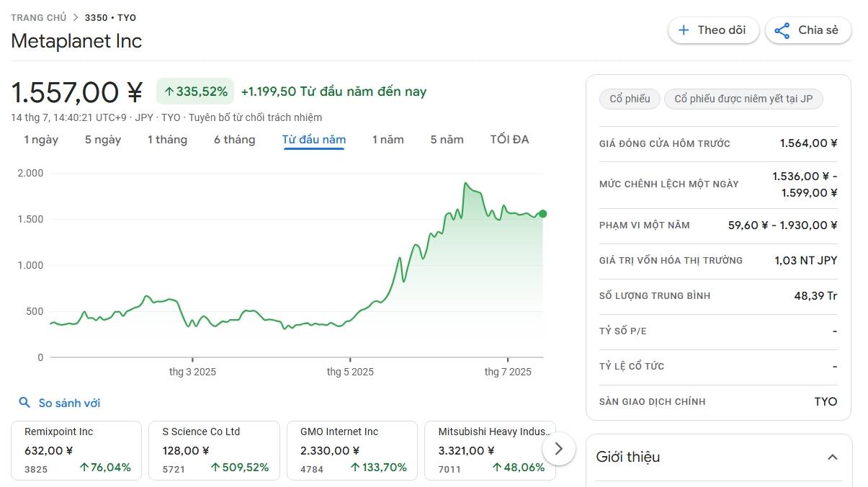Screen dimensions: 868x487
Task: Click the thg 3 2025 axis label
Action: pos(192,372)
